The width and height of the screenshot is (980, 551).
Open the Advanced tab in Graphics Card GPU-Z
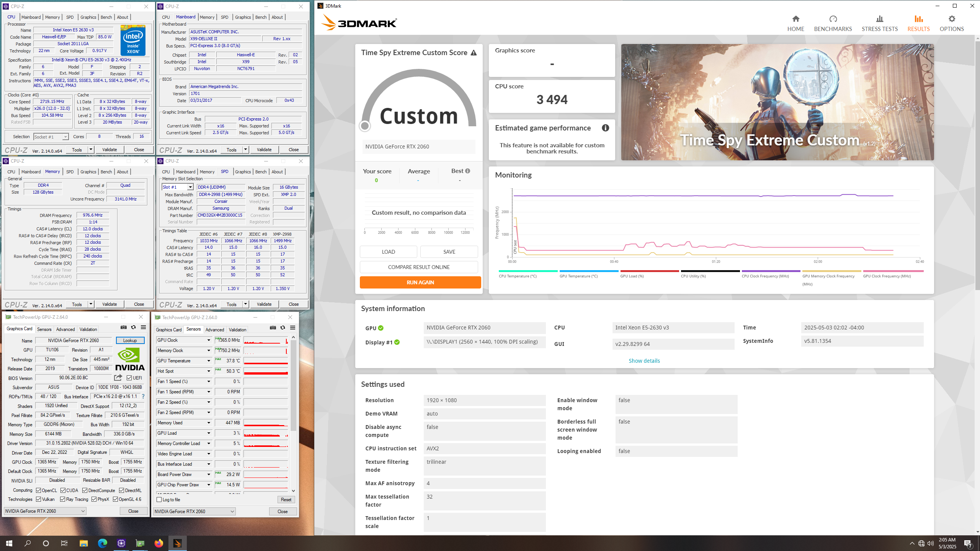[x=65, y=329]
